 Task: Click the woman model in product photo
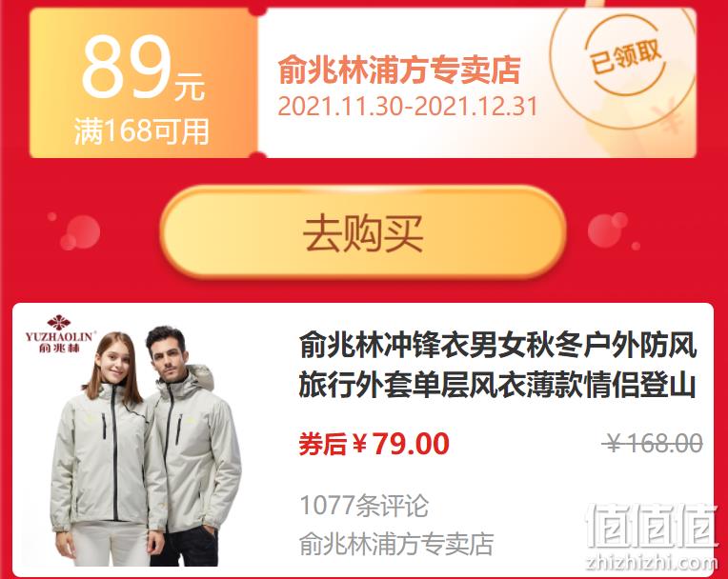tap(108, 449)
